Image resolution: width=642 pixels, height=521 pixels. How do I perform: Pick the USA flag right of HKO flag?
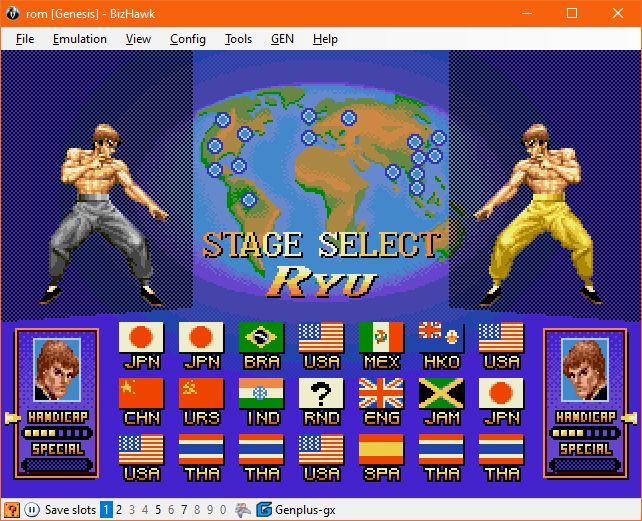(501, 338)
